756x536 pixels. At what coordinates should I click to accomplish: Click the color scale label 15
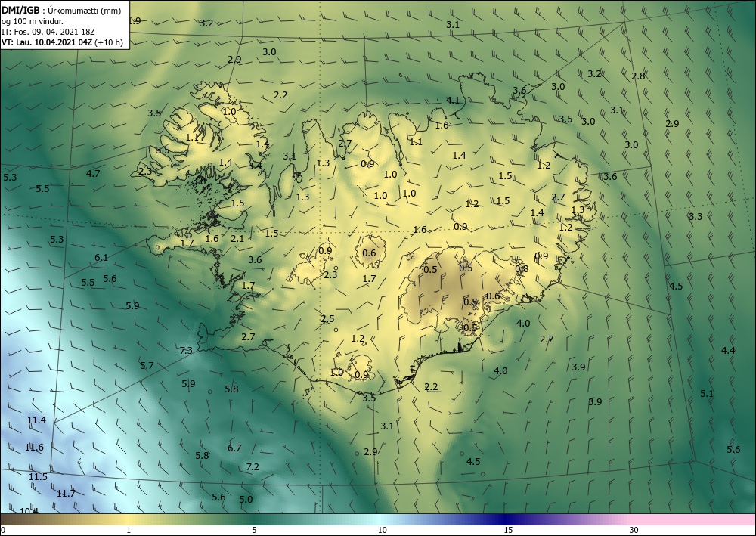pyautogui.click(x=508, y=530)
